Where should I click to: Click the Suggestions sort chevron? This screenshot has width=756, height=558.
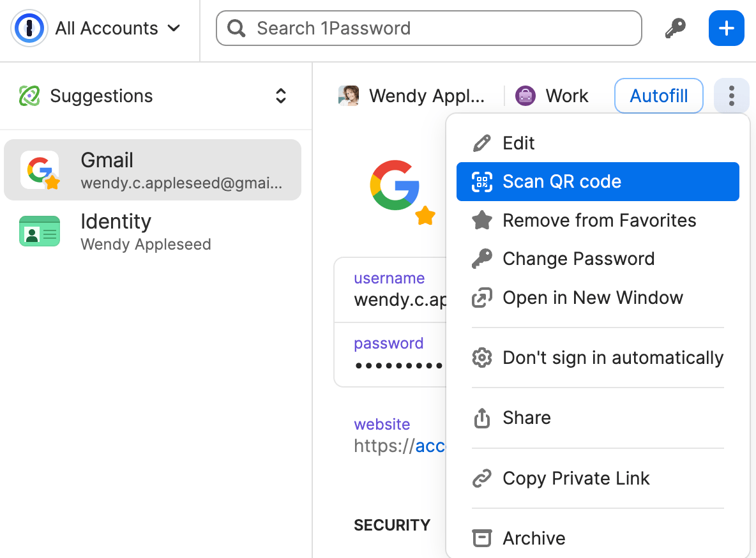(x=280, y=96)
